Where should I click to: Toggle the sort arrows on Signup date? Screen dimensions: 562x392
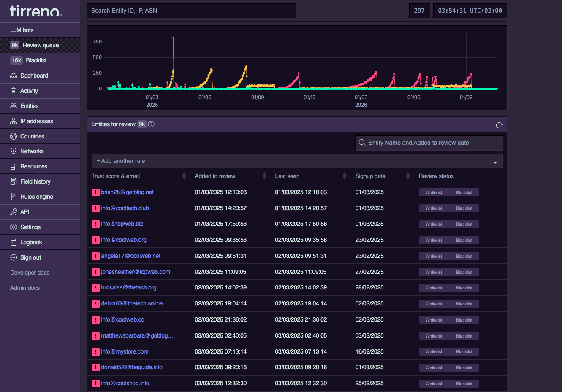[x=408, y=176]
